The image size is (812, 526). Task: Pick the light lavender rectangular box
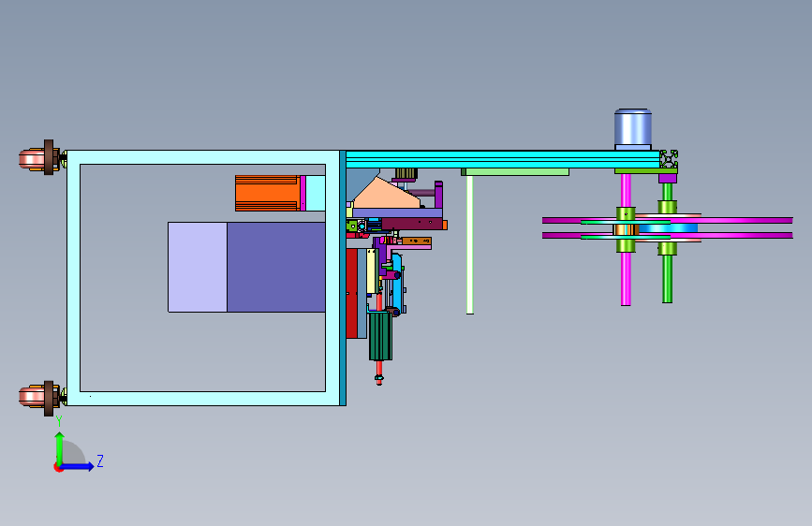pyautogui.click(x=198, y=267)
